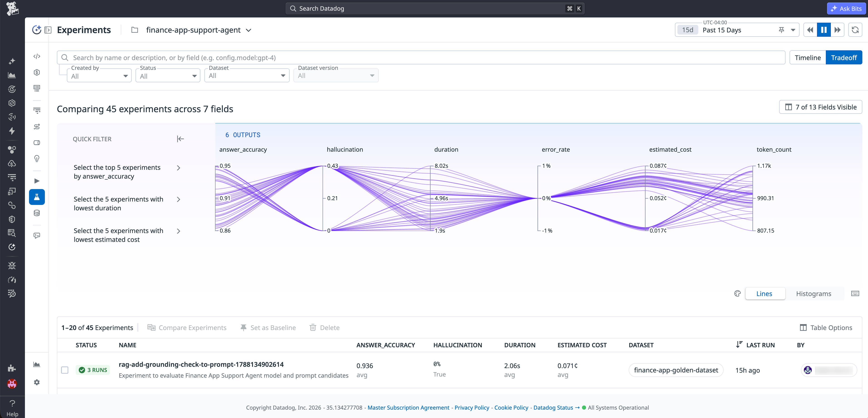This screenshot has height=418, width=868.
Task: Select the flask Experiments icon
Action: coord(37,197)
